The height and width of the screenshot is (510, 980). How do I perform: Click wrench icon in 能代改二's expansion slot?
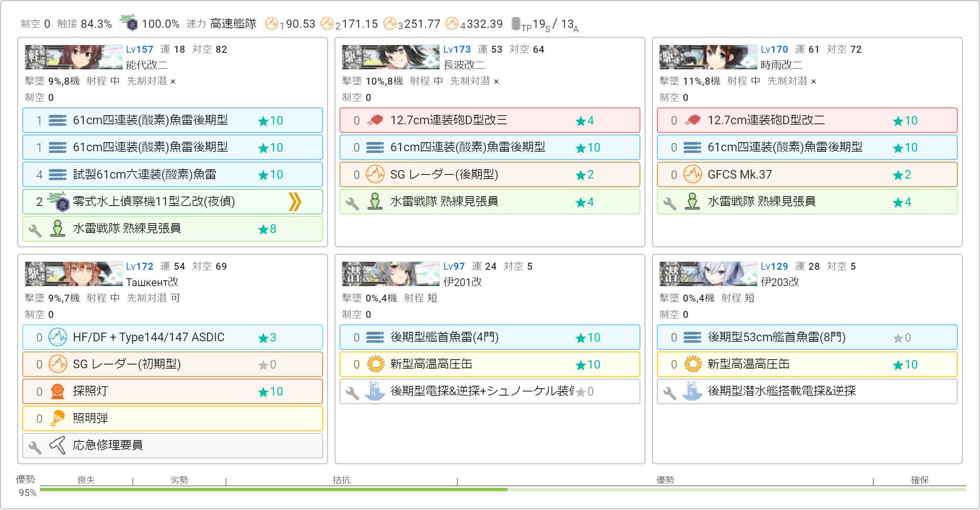coord(35,230)
